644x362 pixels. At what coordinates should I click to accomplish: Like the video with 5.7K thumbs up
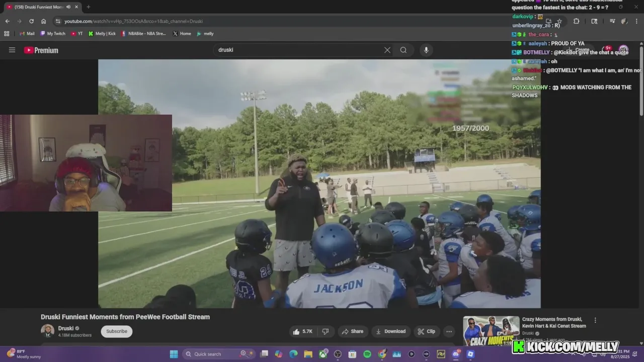[x=303, y=331]
